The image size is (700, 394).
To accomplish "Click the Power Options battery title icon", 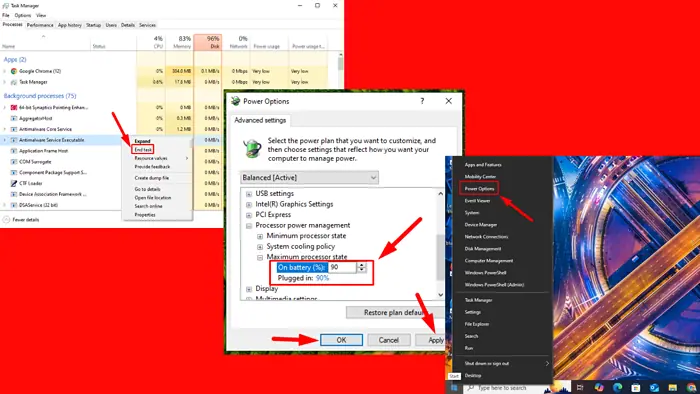I will pyautogui.click(x=236, y=101).
